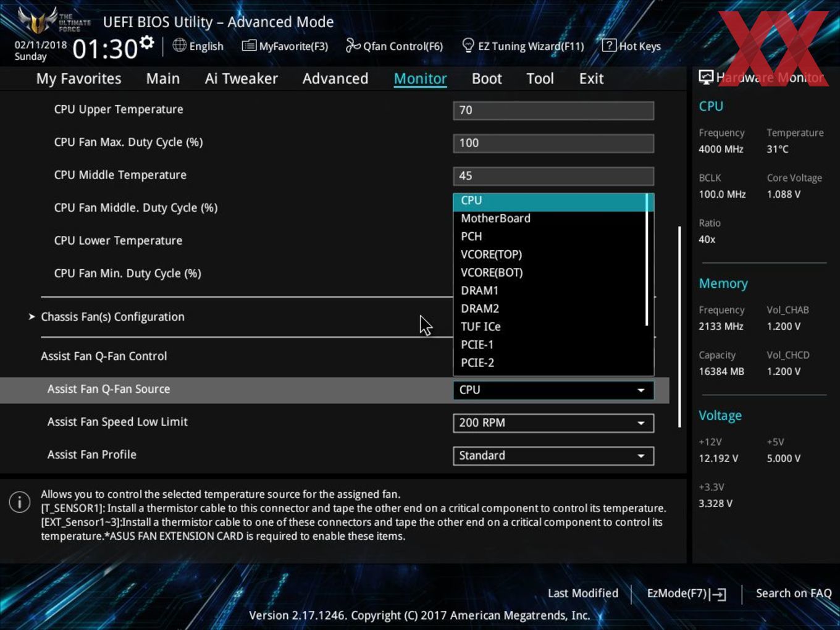Select the Monitor tab
Screen dimensions: 840x630
(420, 78)
